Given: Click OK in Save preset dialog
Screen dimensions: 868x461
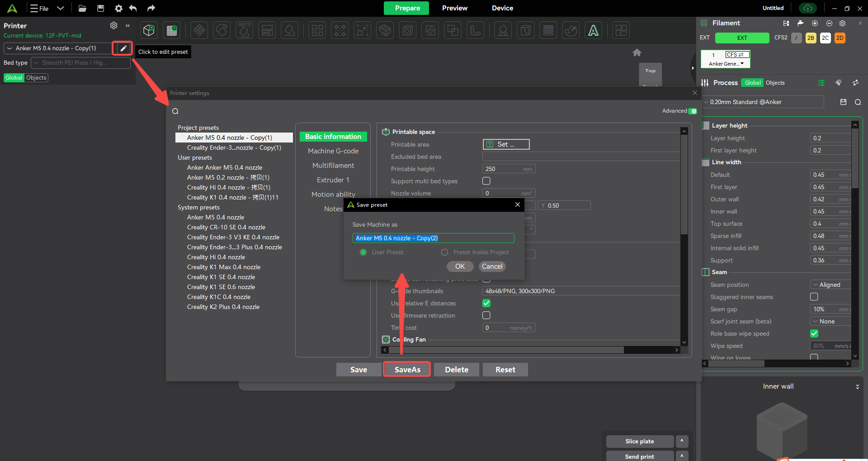Looking at the screenshot, I should click(x=460, y=266).
